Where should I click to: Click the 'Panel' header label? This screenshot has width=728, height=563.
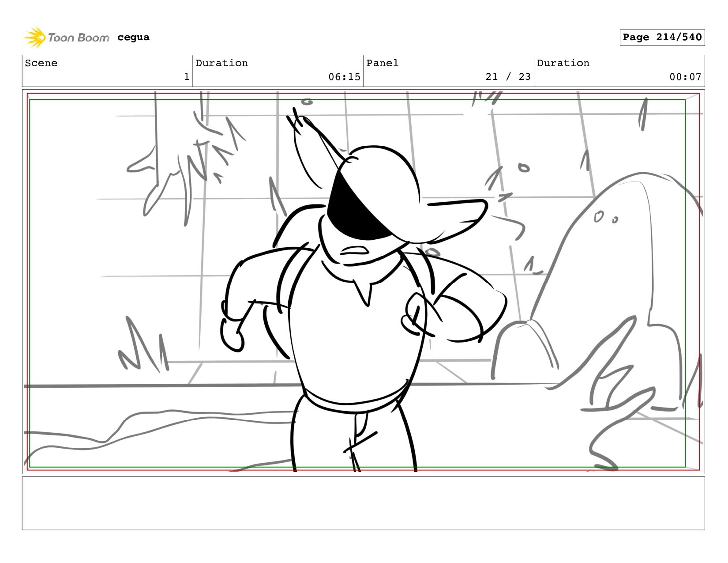(x=382, y=63)
